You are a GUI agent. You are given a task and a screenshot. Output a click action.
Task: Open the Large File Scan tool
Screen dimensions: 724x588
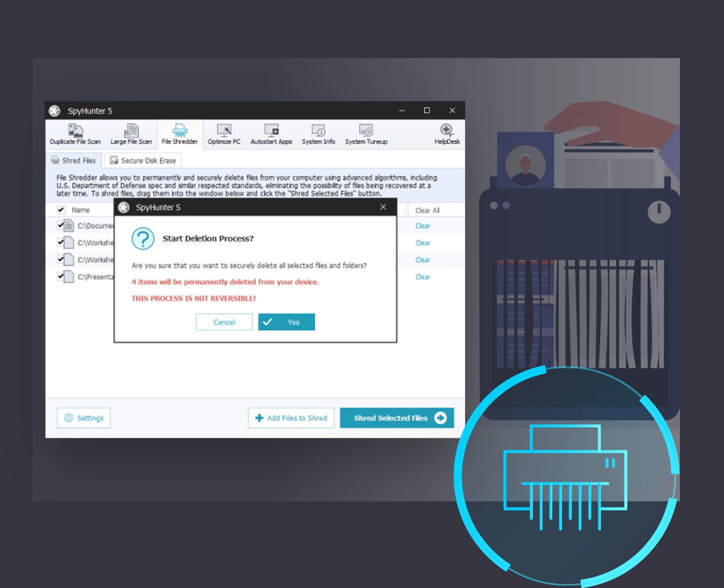pyautogui.click(x=131, y=133)
